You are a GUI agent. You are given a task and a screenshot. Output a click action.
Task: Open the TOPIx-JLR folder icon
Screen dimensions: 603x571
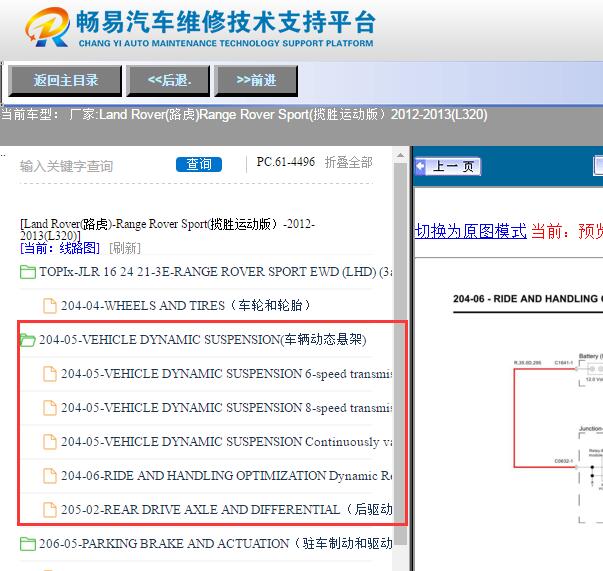coord(28,272)
